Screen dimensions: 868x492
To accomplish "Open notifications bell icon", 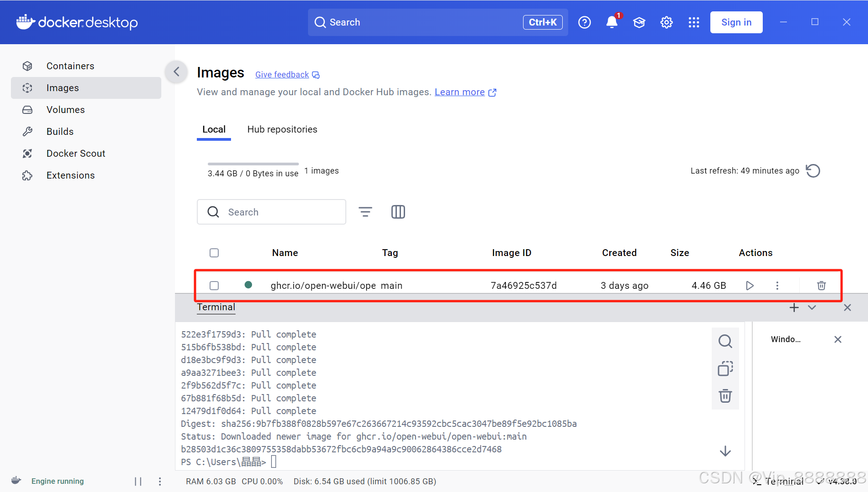I will 612,22.
